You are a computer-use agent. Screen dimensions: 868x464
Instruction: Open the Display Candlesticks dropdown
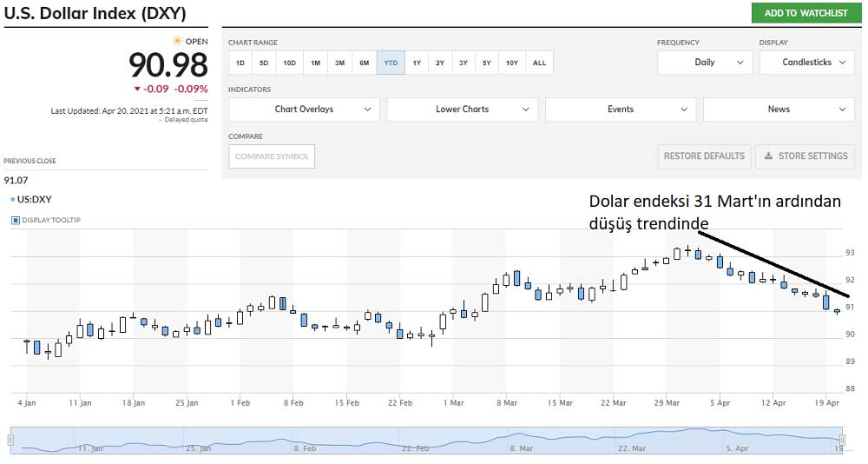(x=807, y=62)
